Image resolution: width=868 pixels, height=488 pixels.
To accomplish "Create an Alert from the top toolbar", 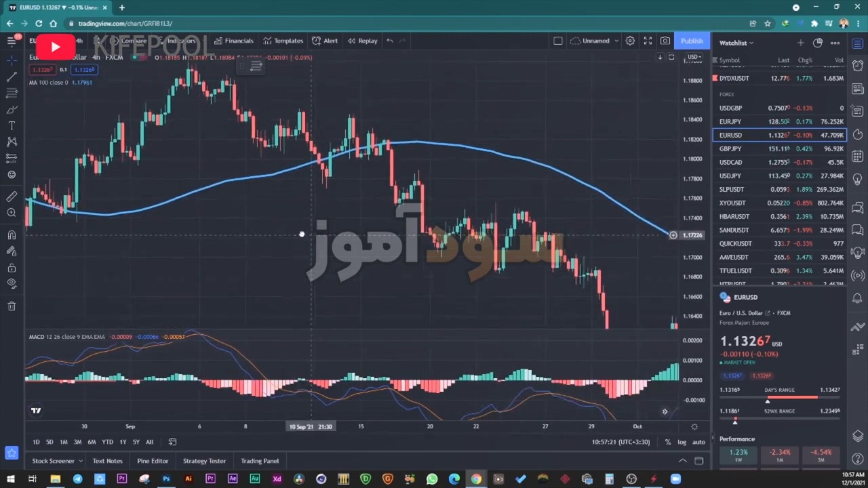I will click(325, 41).
